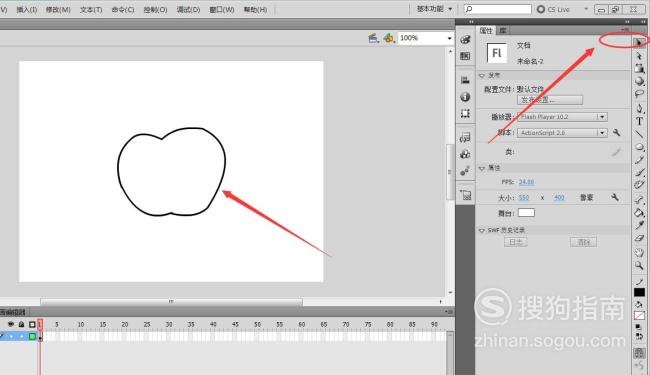Click the FPS 24.00 value

pyautogui.click(x=526, y=182)
